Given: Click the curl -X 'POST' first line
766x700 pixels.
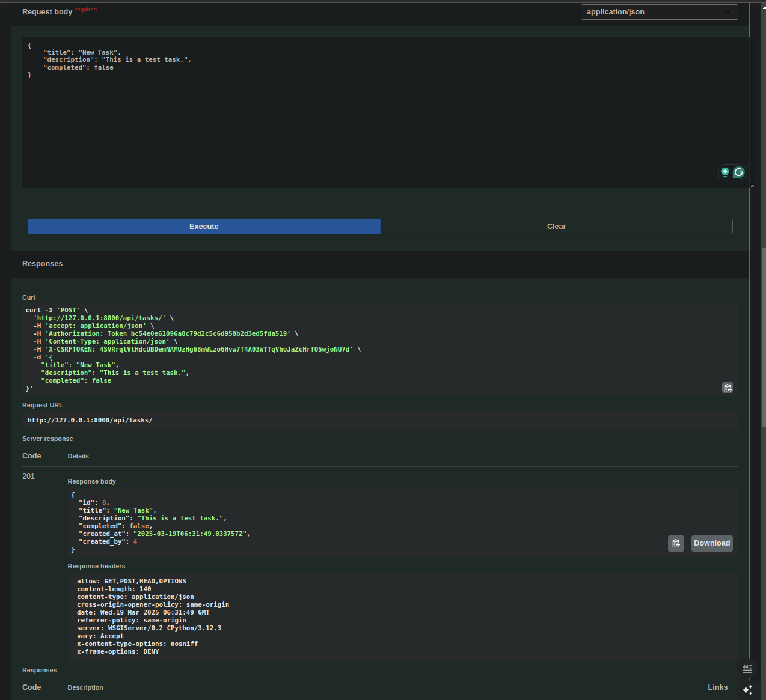Looking at the screenshot, I should 57,311.
